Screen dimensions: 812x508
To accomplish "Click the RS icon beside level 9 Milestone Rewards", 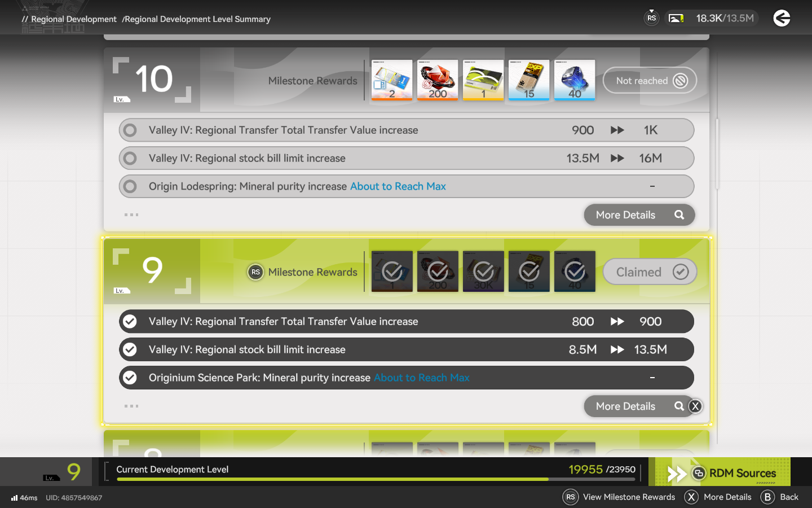I will click(255, 272).
